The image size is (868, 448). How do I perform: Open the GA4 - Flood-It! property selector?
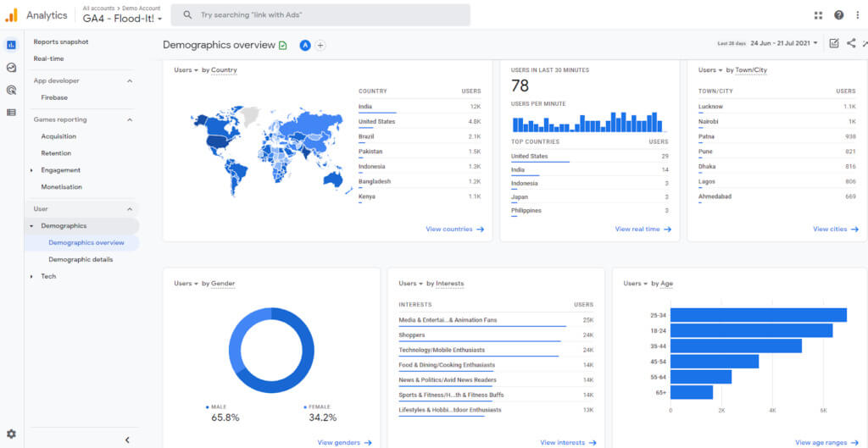click(x=123, y=19)
